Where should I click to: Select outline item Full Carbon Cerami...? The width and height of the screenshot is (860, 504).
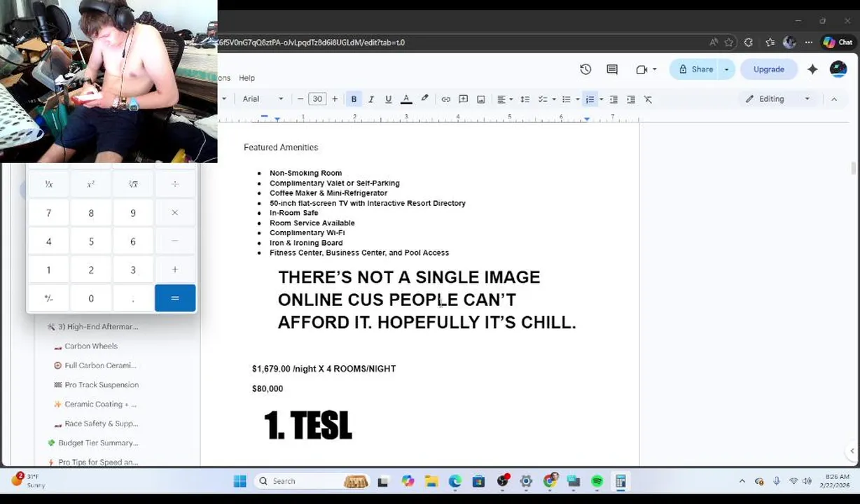pos(100,365)
